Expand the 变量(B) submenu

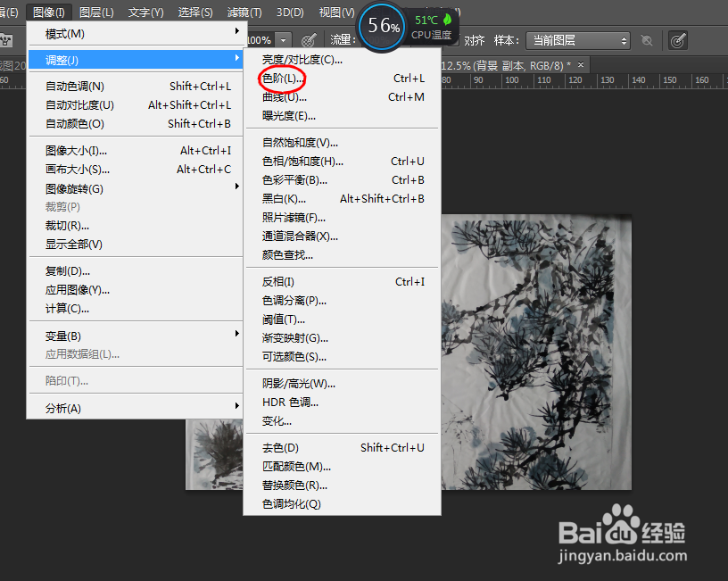[x=136, y=336]
